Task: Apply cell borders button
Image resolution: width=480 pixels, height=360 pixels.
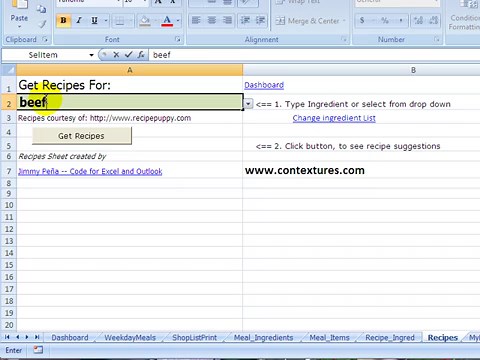Action: coord(119,21)
